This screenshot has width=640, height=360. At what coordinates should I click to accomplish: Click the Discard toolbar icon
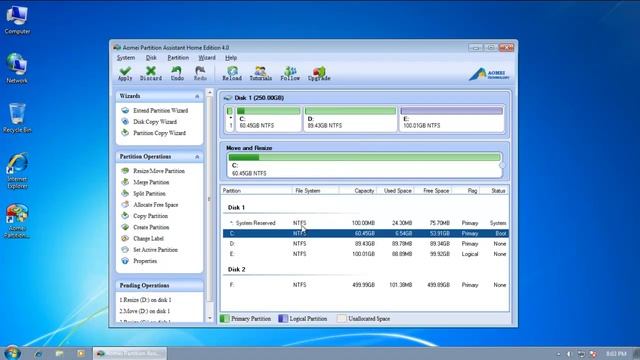(151, 73)
